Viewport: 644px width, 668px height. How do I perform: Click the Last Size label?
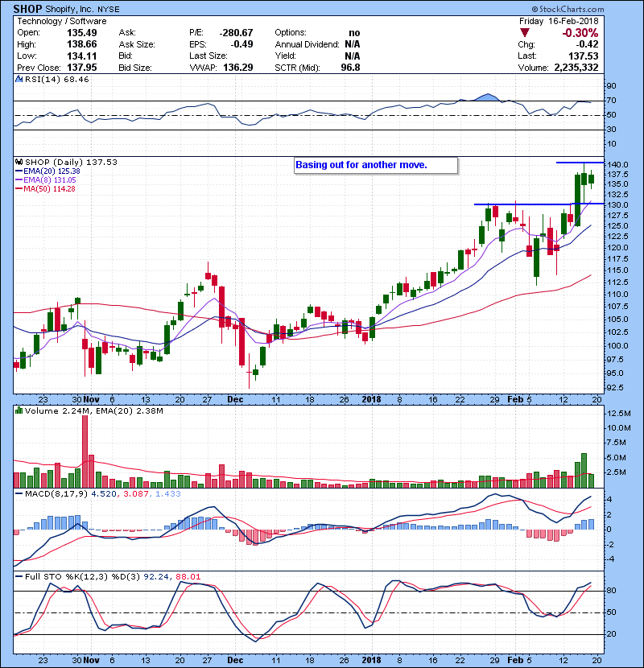pyautogui.click(x=208, y=56)
